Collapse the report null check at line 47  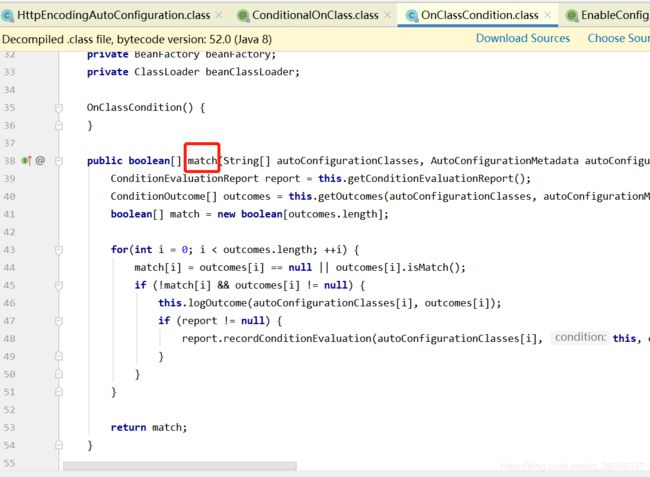point(59,321)
